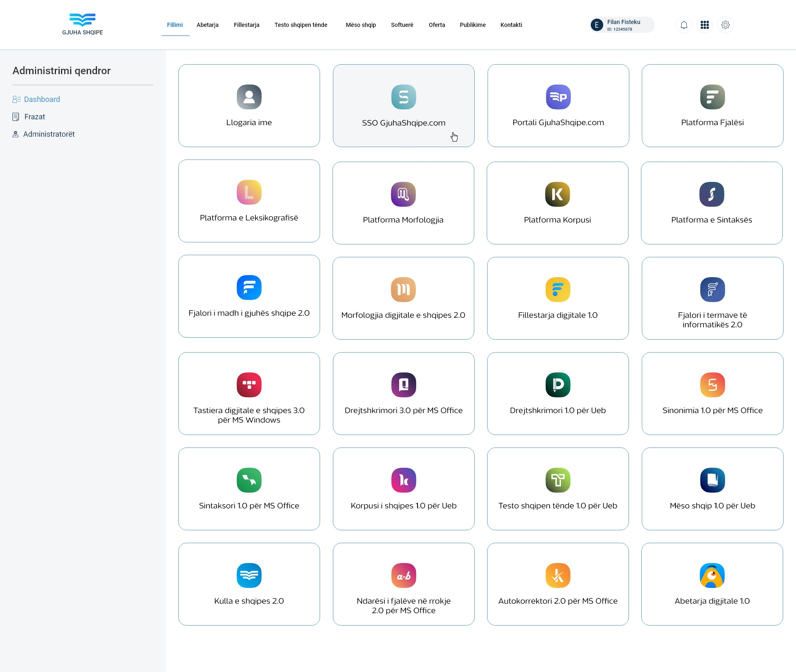Click the Gjuha Shqipe logo
The height and width of the screenshot is (672, 796).
coord(83,24)
